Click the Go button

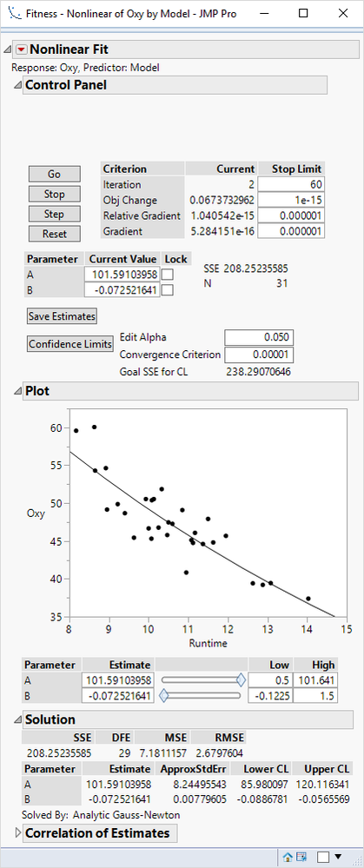pyautogui.click(x=54, y=174)
